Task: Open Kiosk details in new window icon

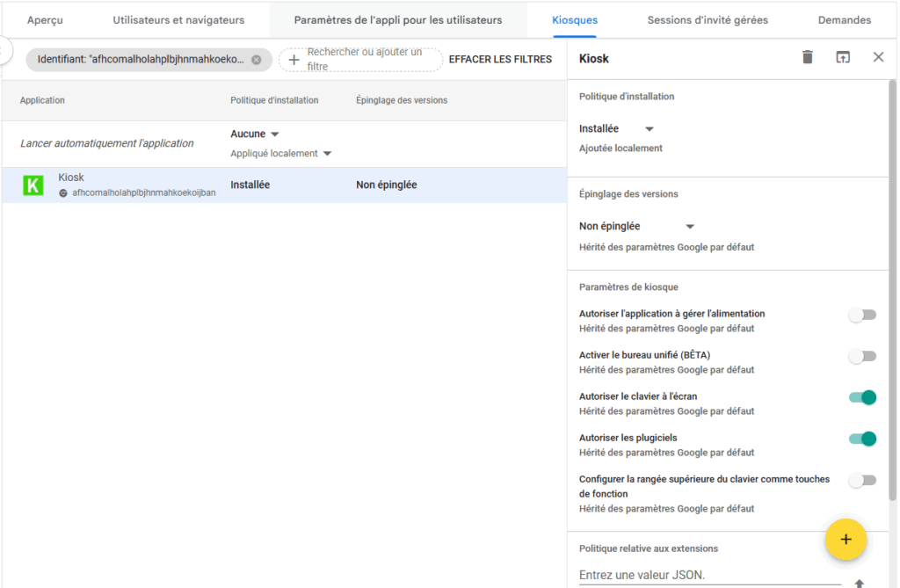Action: point(843,58)
